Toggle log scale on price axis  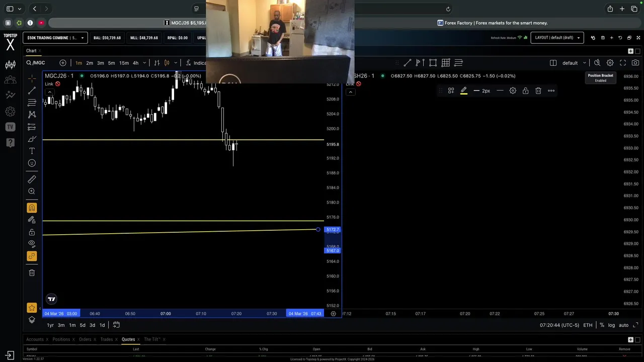point(611,325)
